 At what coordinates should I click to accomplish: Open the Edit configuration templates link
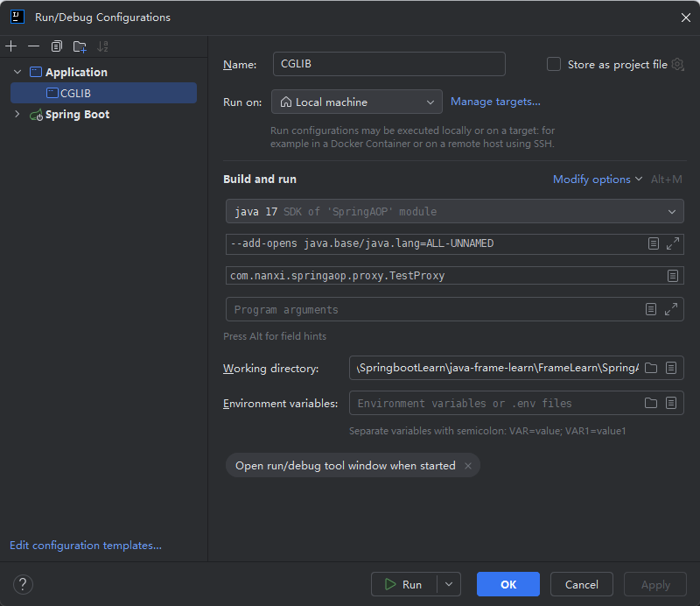pyautogui.click(x=86, y=546)
